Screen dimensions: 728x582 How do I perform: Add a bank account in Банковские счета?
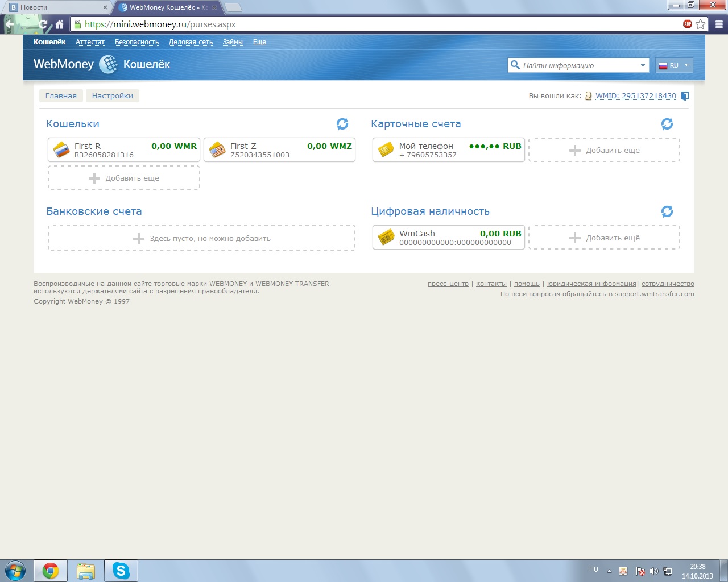click(202, 238)
